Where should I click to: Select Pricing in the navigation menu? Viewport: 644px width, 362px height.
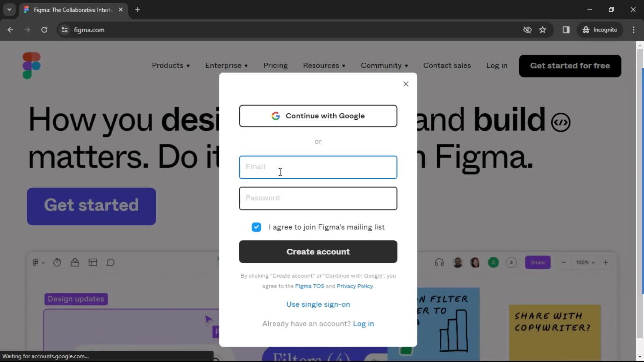click(x=275, y=66)
